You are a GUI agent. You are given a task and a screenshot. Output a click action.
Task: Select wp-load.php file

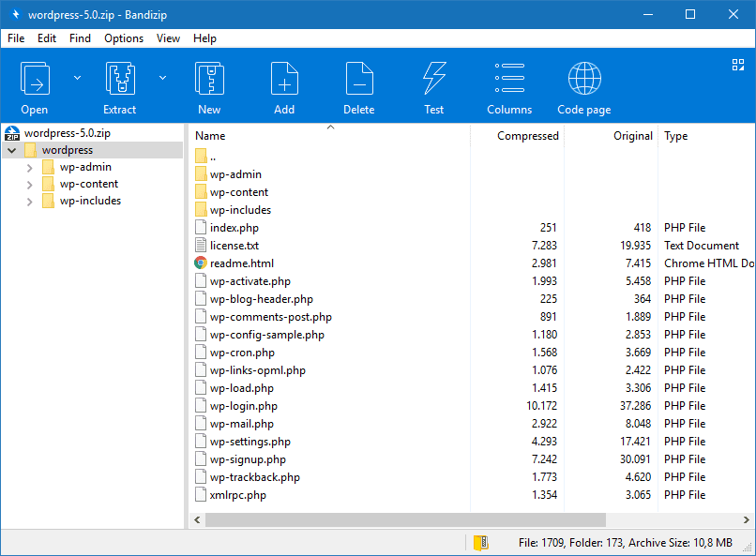tap(242, 388)
